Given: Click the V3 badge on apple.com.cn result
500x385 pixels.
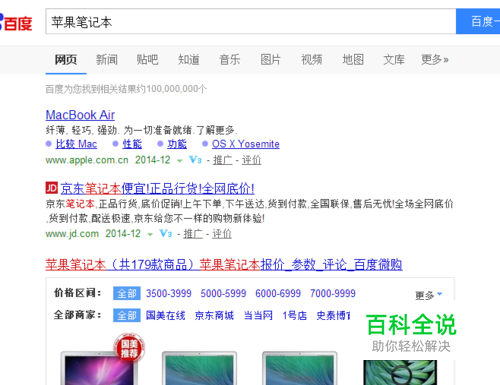Looking at the screenshot, I should 195,160.
